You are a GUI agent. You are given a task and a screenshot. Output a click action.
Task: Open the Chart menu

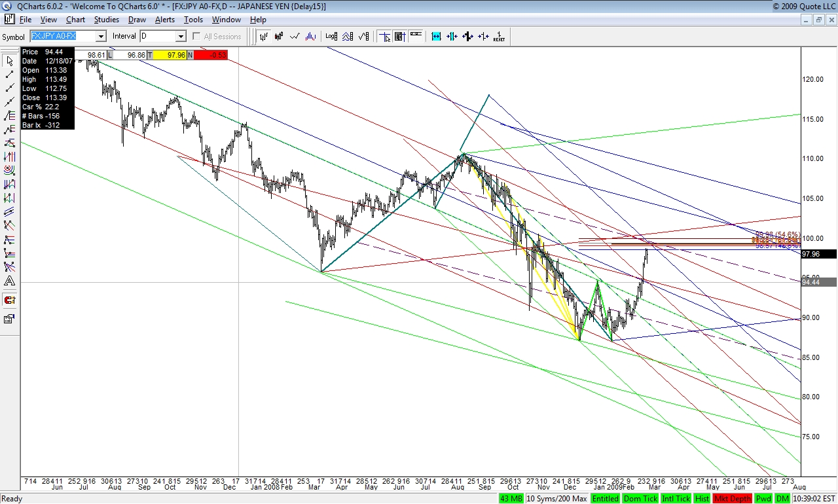coord(75,20)
